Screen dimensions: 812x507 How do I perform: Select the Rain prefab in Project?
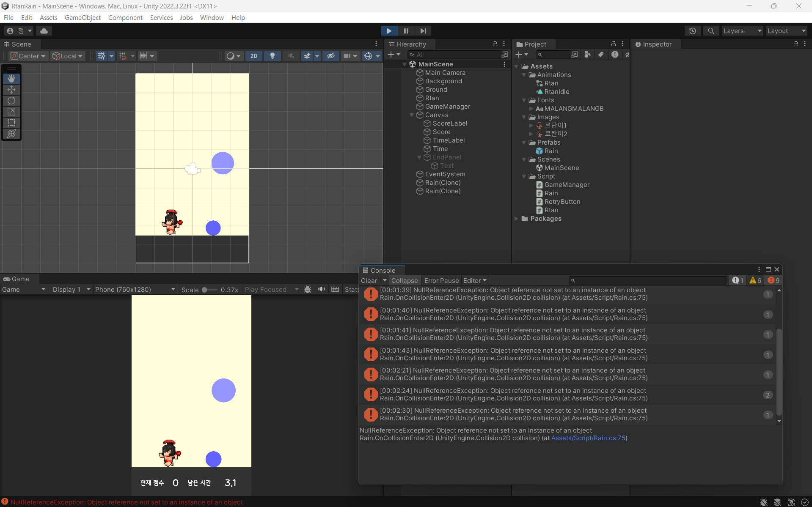click(x=551, y=151)
